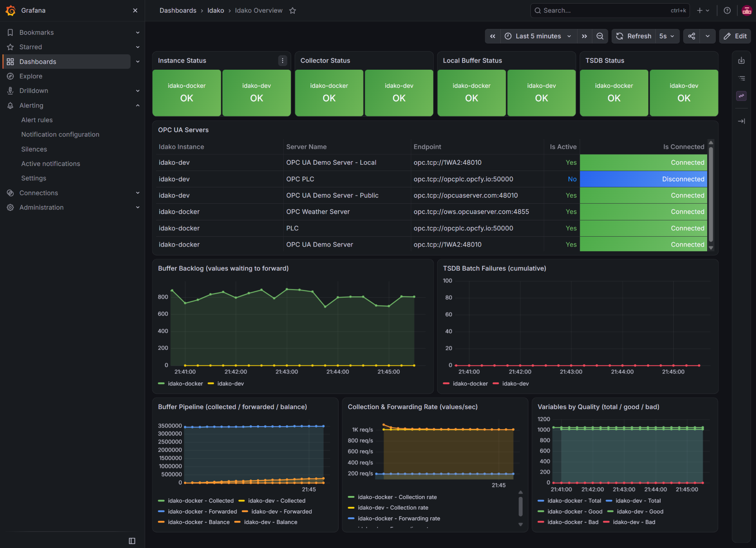Shift time range backward arrow

point(493,36)
